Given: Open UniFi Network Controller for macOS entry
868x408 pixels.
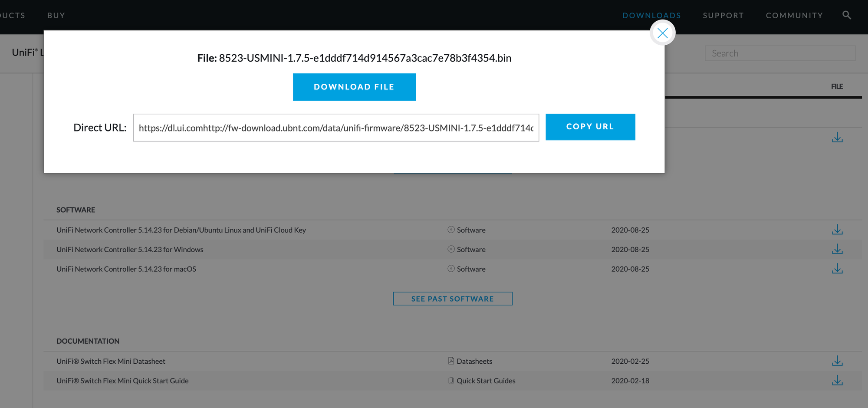Looking at the screenshot, I should (x=126, y=269).
